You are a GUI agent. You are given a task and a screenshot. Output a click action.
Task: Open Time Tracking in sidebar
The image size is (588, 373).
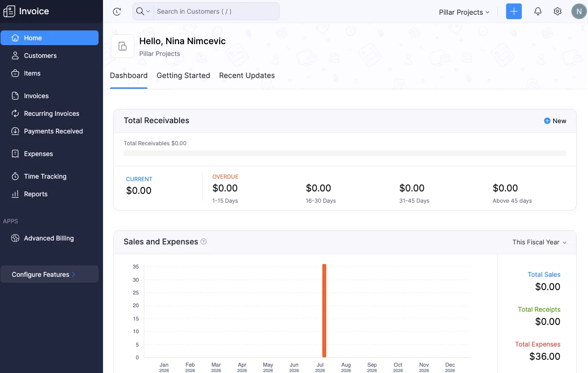(50, 176)
